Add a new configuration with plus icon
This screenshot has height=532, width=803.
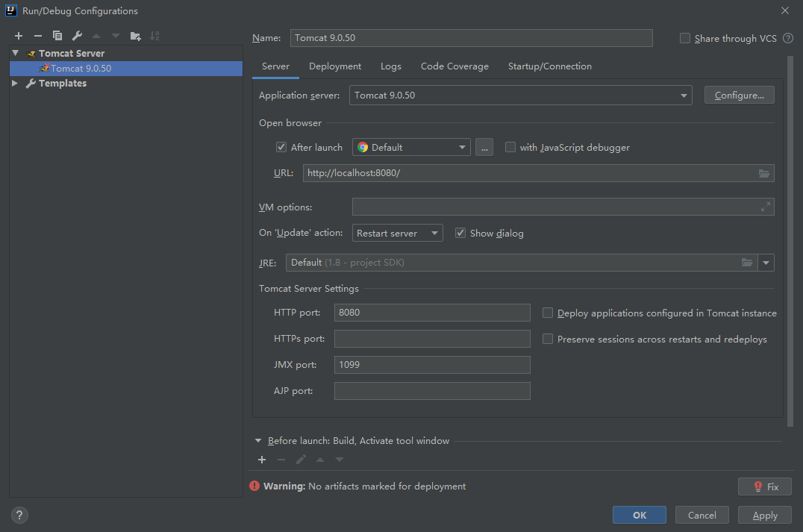coord(19,36)
